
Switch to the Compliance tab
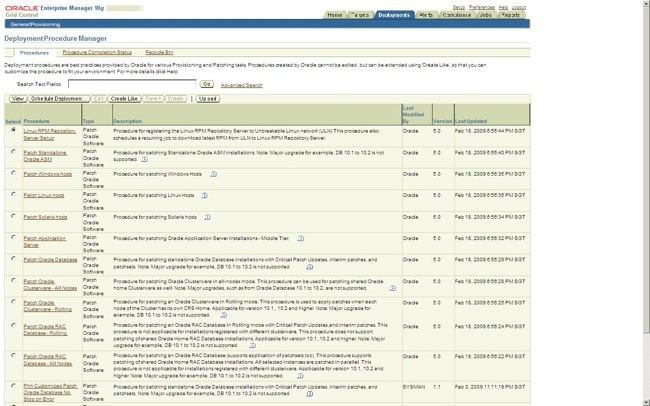point(456,15)
